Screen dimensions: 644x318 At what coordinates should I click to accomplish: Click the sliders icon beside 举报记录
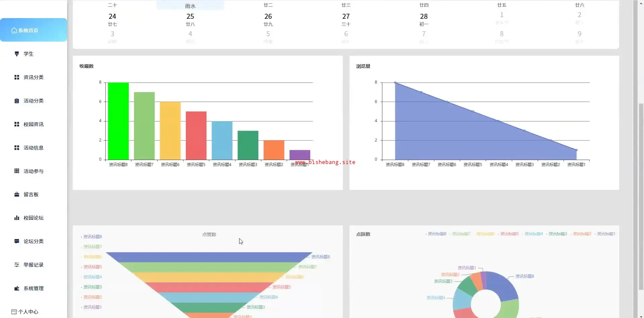[17, 265]
